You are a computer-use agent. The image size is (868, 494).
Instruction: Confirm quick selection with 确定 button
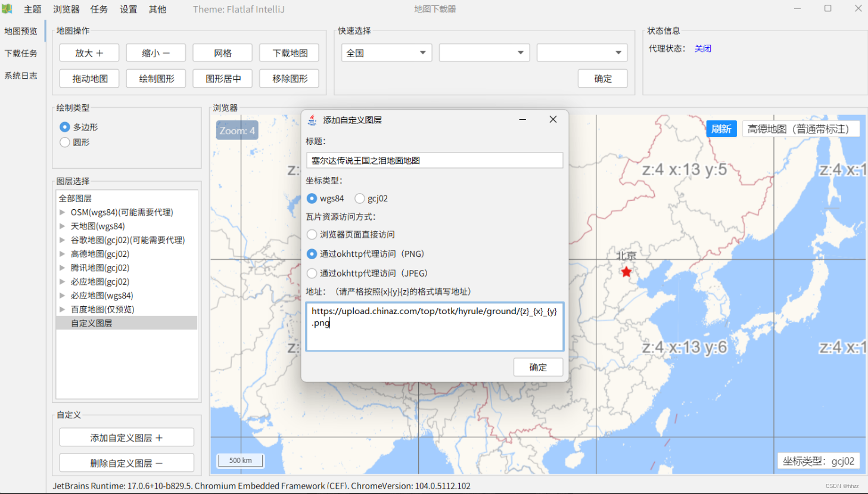603,78
